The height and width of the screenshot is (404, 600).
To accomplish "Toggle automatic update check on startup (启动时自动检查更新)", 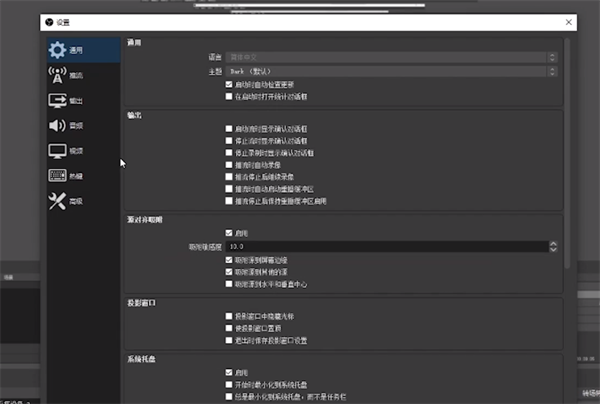I will (x=229, y=85).
